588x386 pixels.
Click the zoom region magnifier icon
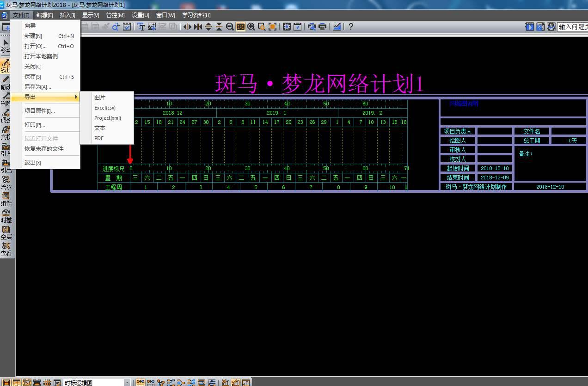(262, 27)
